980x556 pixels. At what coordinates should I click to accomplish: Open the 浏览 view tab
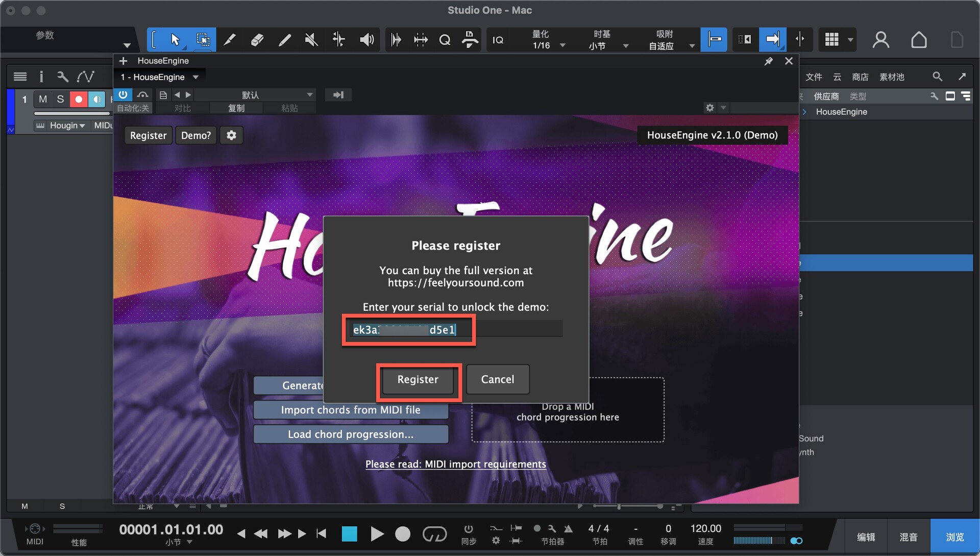click(x=954, y=537)
